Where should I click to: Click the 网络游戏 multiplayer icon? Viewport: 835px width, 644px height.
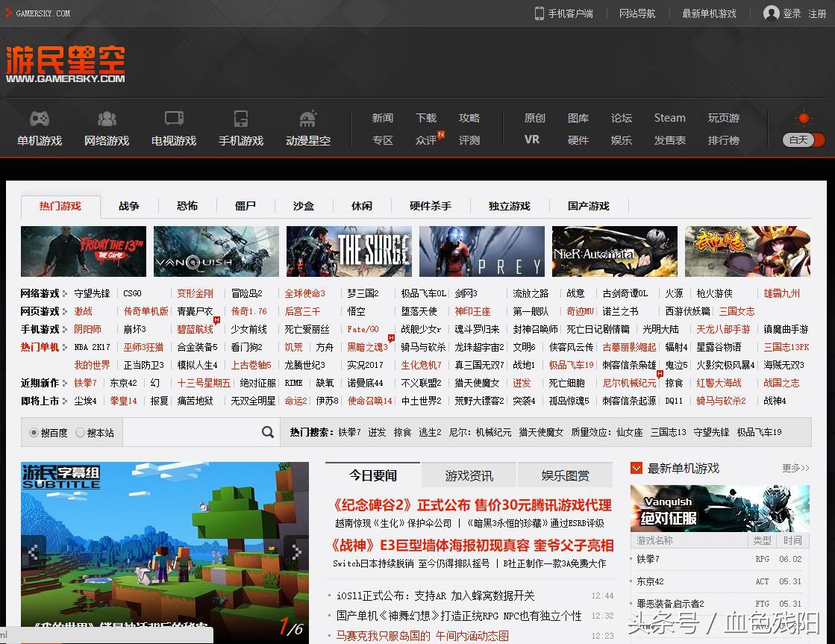pyautogui.click(x=107, y=119)
